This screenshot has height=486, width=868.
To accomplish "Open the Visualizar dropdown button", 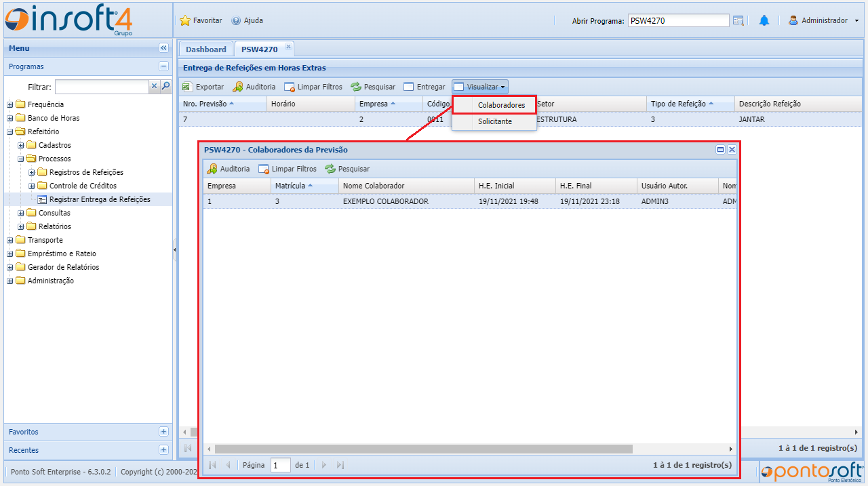I will [x=480, y=87].
